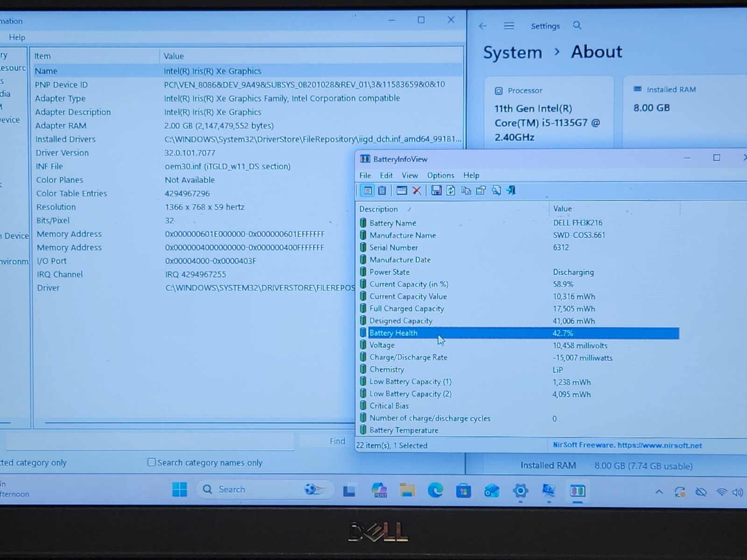The height and width of the screenshot is (560, 747).
Task: Save items with floppy disk icon
Action: coord(436,190)
